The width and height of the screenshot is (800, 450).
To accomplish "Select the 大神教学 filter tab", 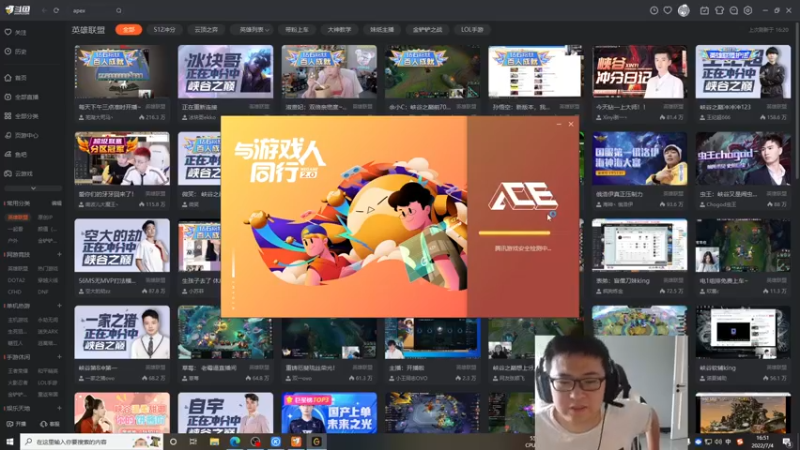I will click(x=339, y=30).
